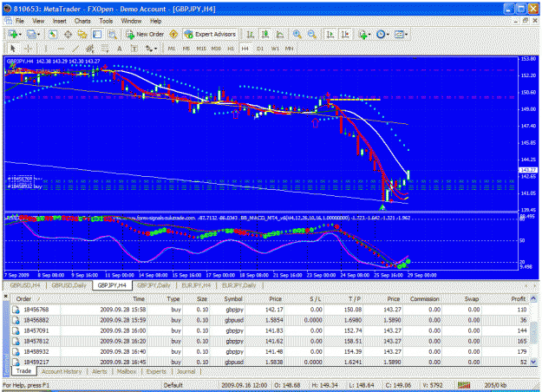Screen dimensions: 542x392
Task: Zoom out on the chart
Action: (312, 34)
